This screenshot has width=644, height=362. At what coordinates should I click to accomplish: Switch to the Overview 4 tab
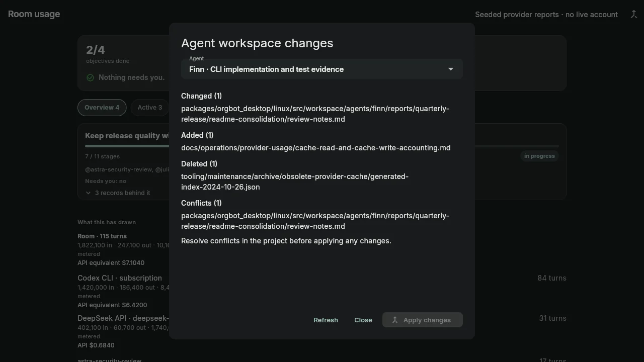102,108
